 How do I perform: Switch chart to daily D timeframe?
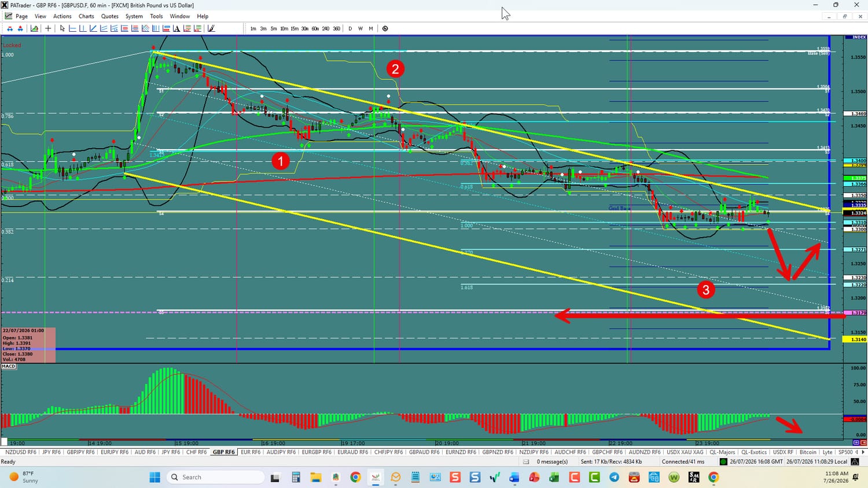tap(350, 28)
